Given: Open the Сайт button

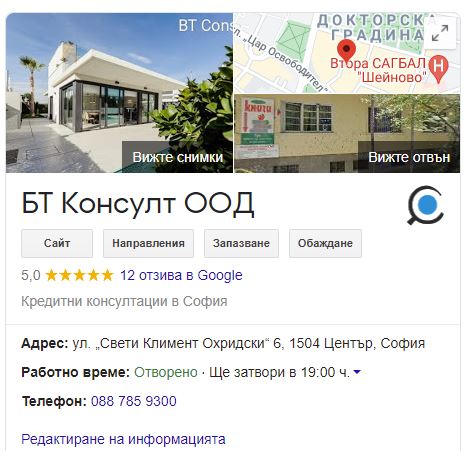Looking at the screenshot, I should coord(57,243).
